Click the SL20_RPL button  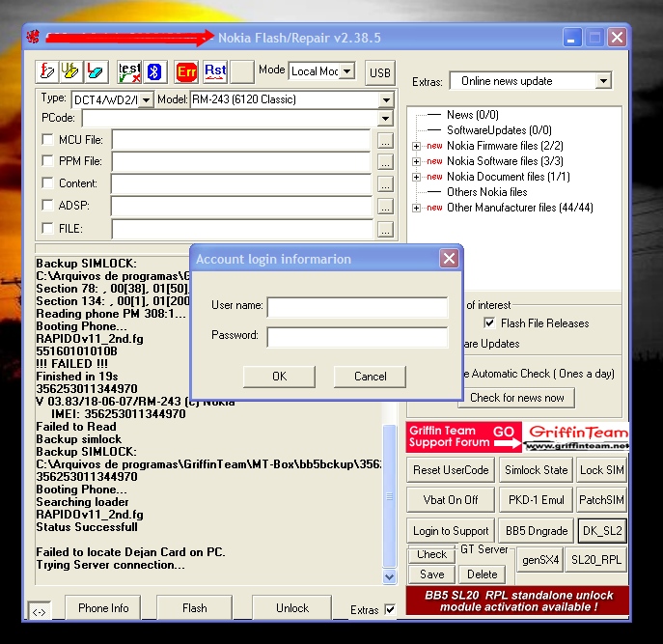click(x=596, y=560)
